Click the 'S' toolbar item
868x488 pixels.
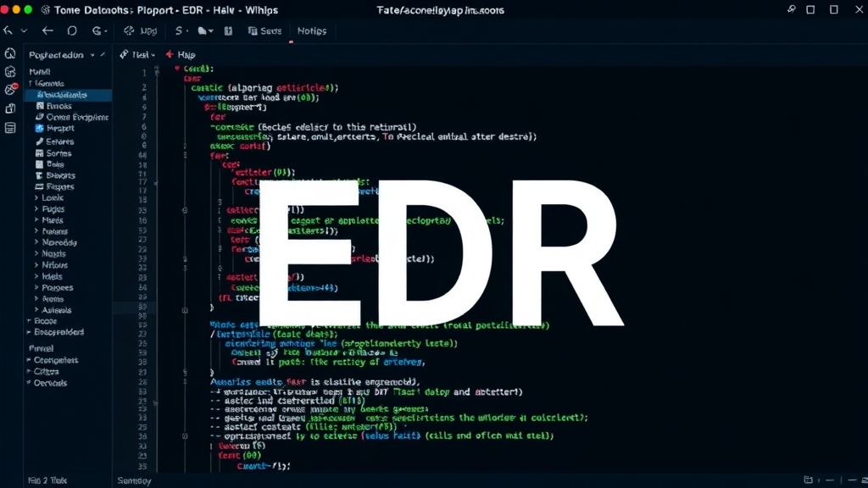point(179,31)
